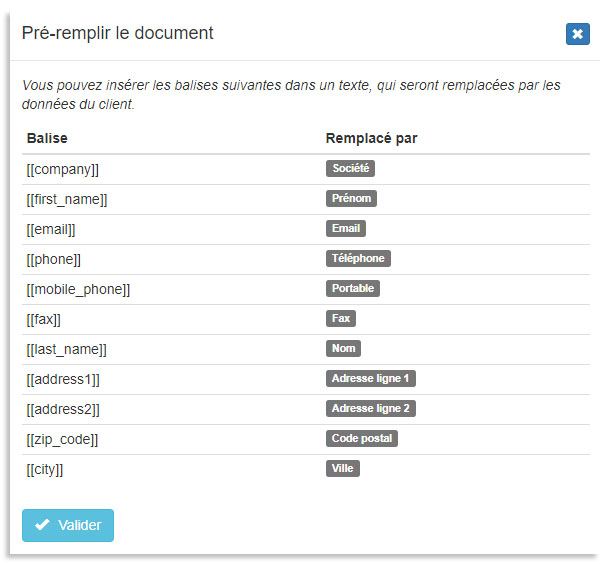Screen dimensions: 610x564
Task: Click the [[zip_code]] tag text
Action: 62,439
